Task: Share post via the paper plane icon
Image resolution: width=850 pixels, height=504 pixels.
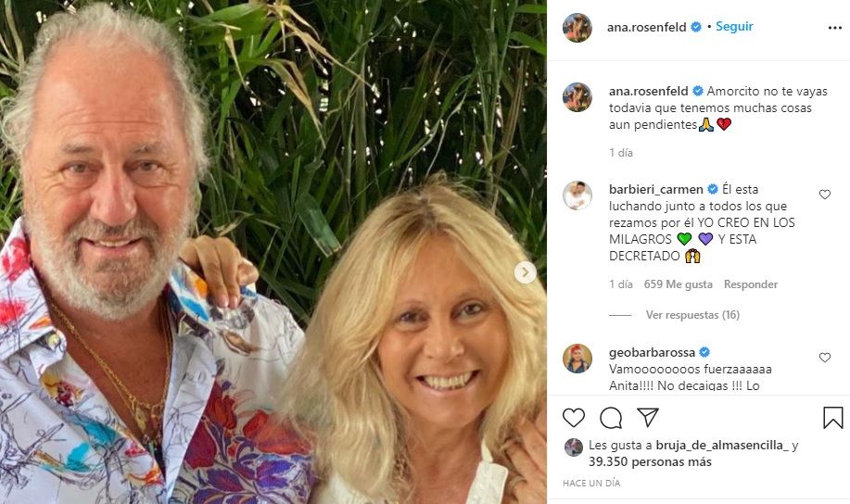Action: 648,417
